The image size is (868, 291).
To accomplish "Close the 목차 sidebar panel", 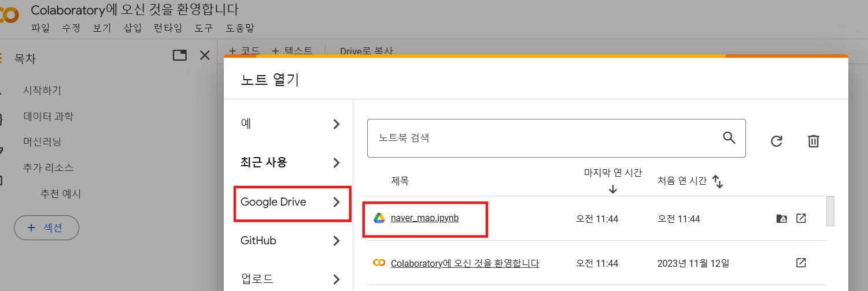I will click(x=205, y=55).
